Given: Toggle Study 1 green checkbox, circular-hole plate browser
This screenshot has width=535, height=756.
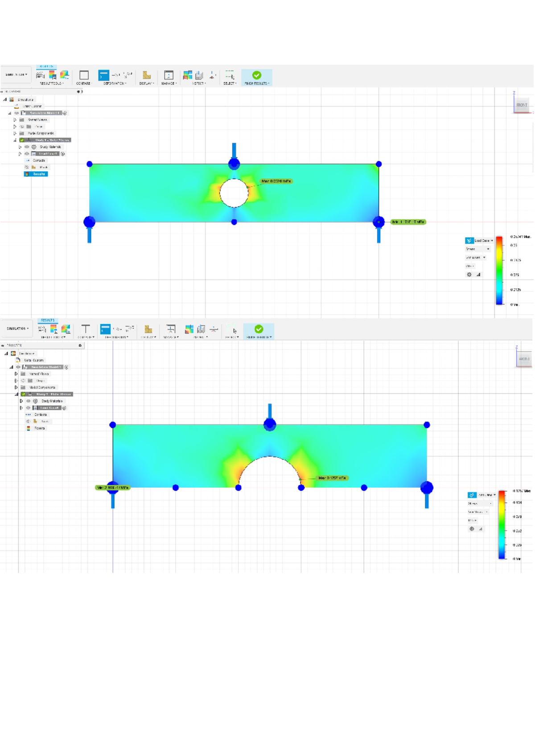Looking at the screenshot, I should pyautogui.click(x=21, y=140).
